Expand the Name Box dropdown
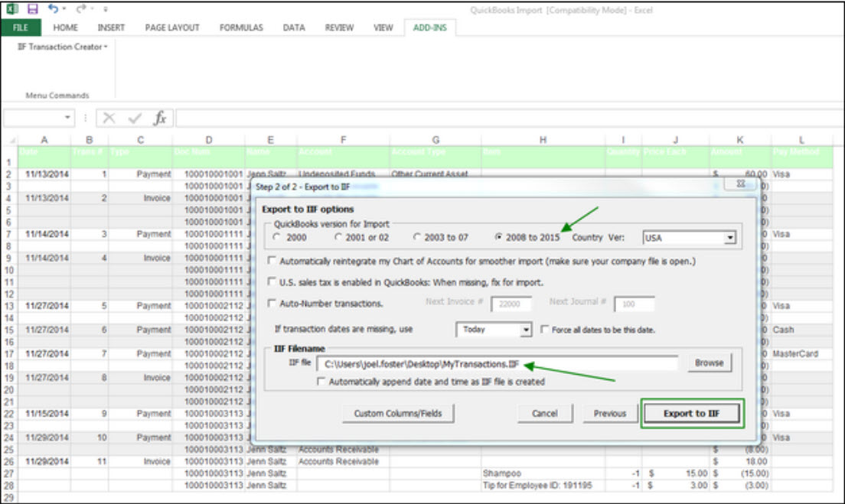 click(67, 117)
